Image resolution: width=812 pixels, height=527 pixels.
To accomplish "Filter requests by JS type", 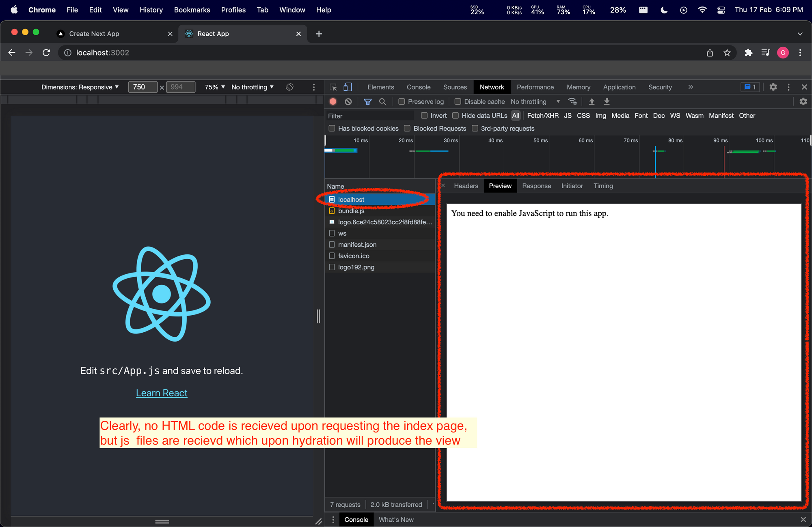I will (568, 116).
